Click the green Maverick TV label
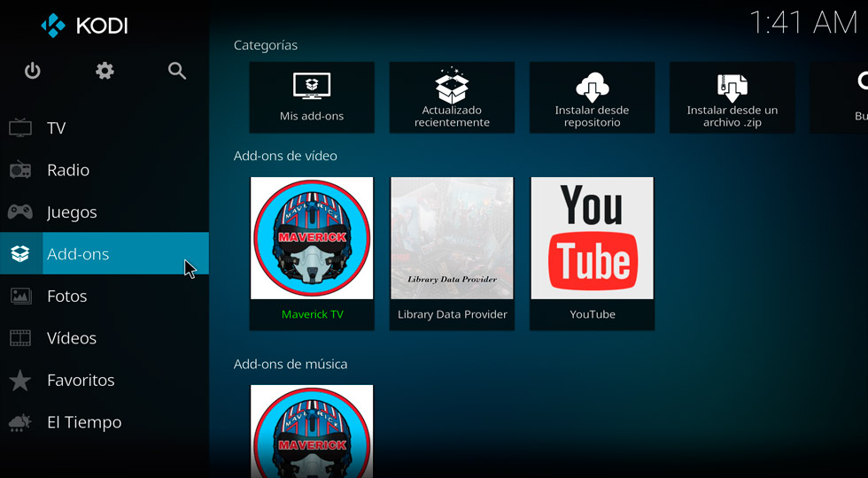 tap(312, 314)
